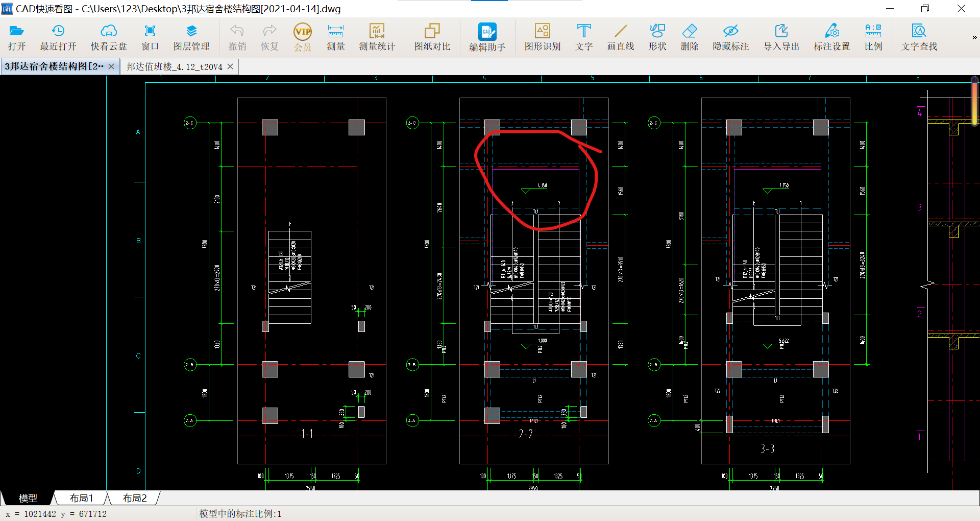The image size is (980, 521).
Task: Start 图形识别 shape recognition
Action: (543, 38)
